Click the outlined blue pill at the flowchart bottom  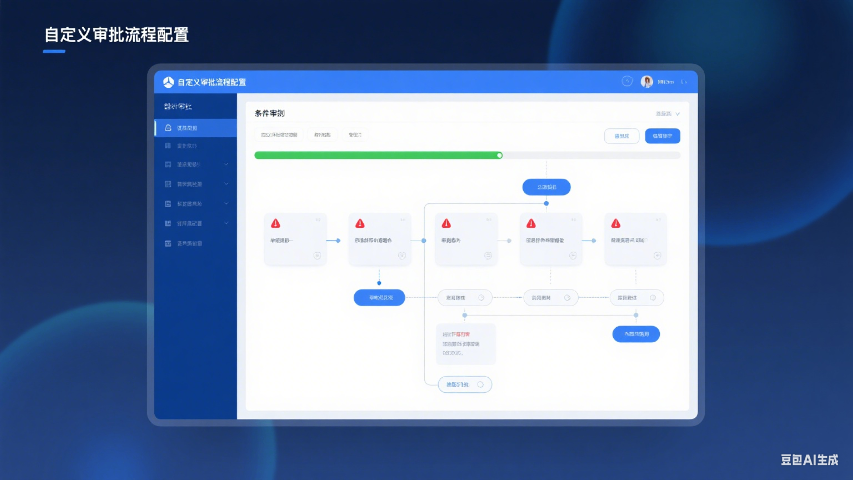[465, 385]
